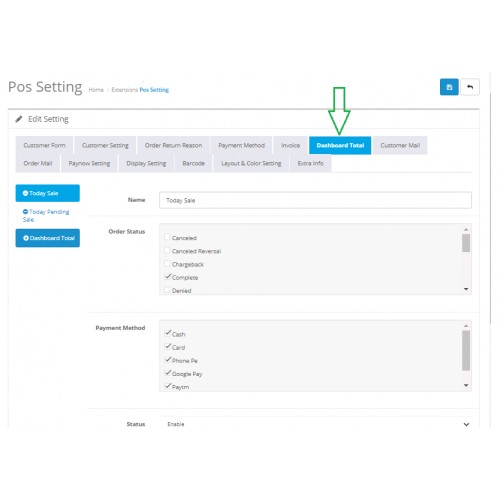Click the Pos Setting breadcrumb link
The height and width of the screenshot is (500, 500).
154,90
